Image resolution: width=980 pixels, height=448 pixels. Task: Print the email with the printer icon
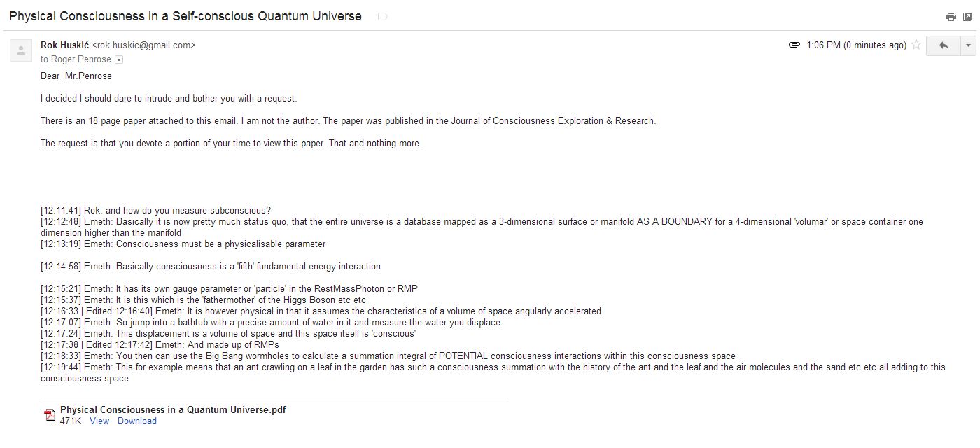pyautogui.click(x=951, y=17)
